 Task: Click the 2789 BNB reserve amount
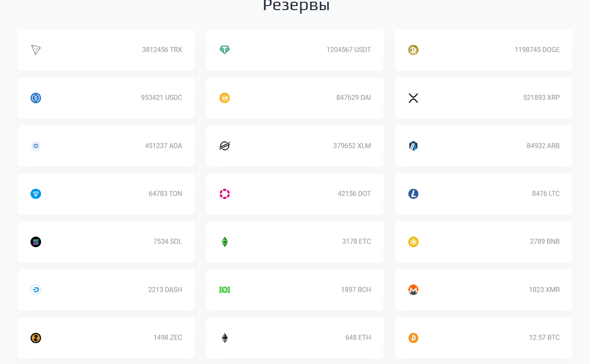[545, 242]
